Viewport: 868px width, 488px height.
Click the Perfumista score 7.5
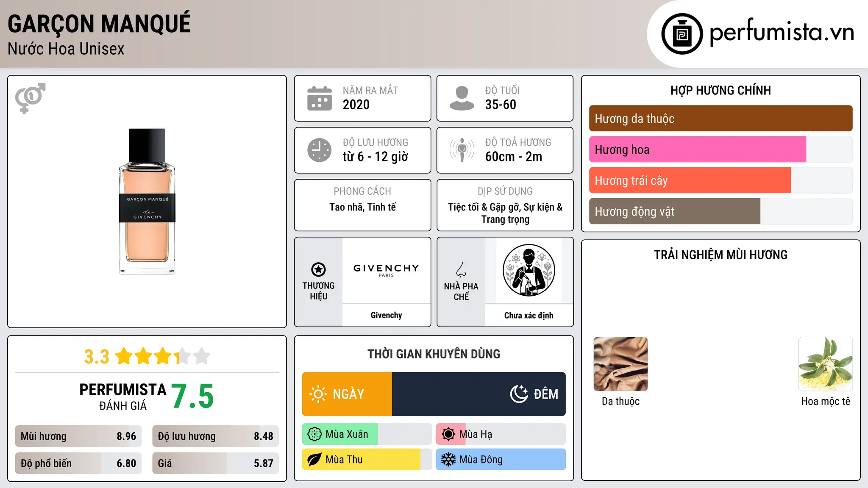192,396
